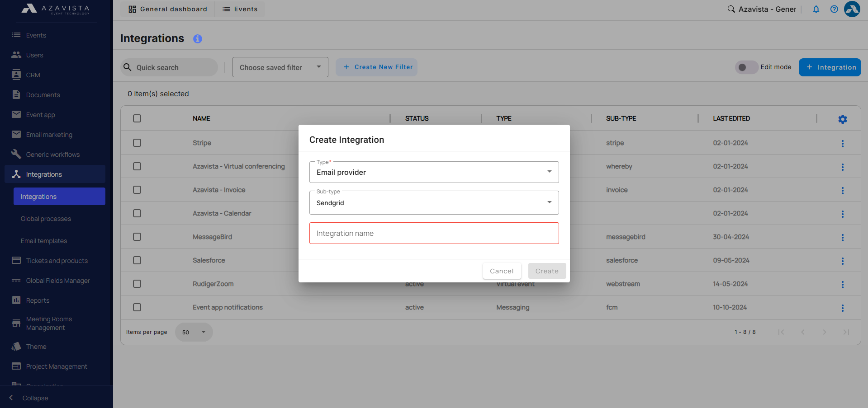Click the Events list icon in sidebar
This screenshot has width=868, height=408.
point(16,35)
